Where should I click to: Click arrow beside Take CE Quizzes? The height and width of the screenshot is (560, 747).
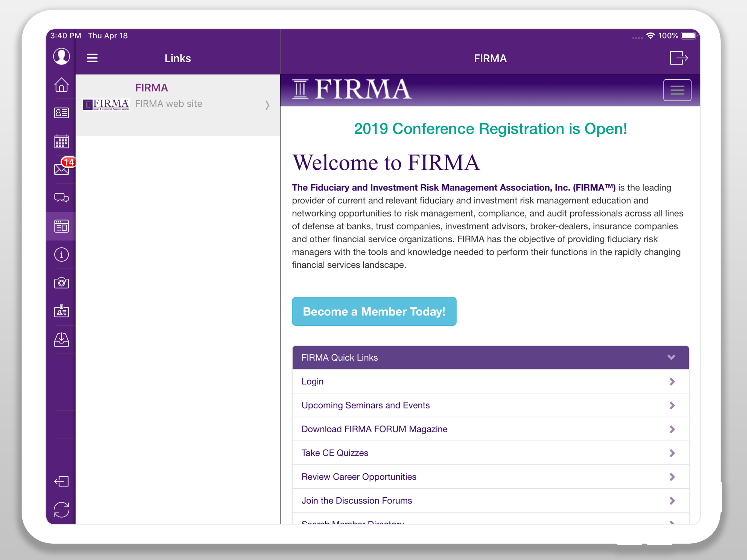pyautogui.click(x=672, y=453)
